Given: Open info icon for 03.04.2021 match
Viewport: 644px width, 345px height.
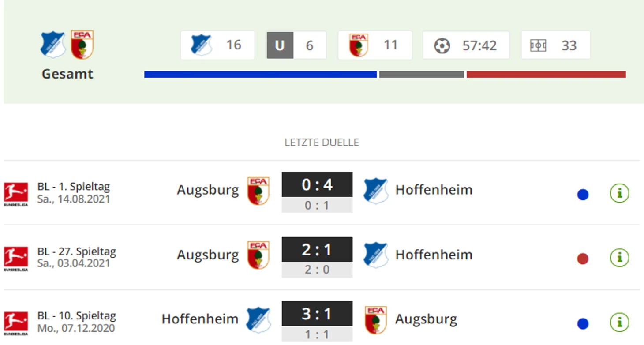Looking at the screenshot, I should pos(619,258).
